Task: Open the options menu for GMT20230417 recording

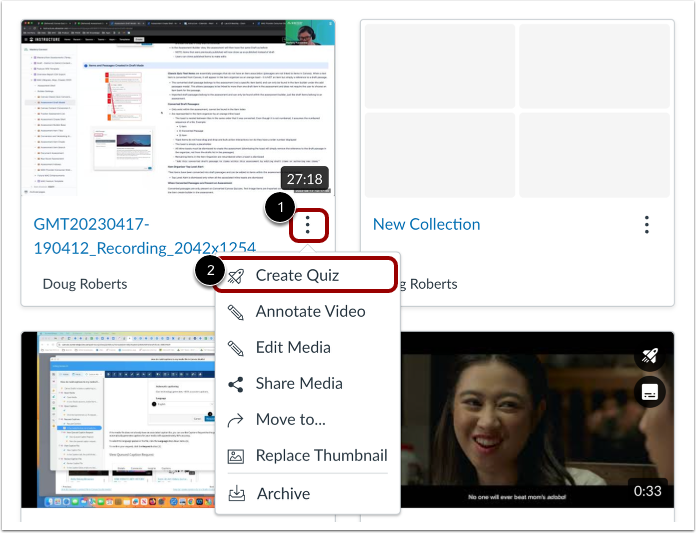Action: (x=308, y=225)
